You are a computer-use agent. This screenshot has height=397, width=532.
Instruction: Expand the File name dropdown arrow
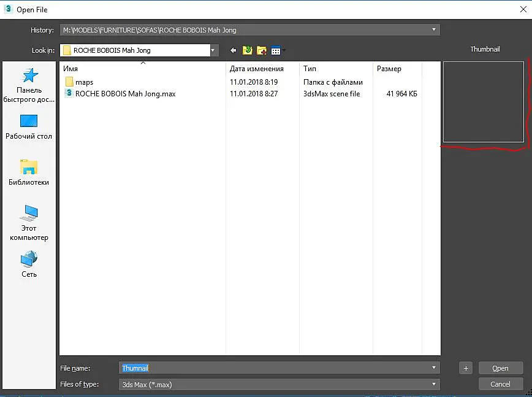[433, 368]
